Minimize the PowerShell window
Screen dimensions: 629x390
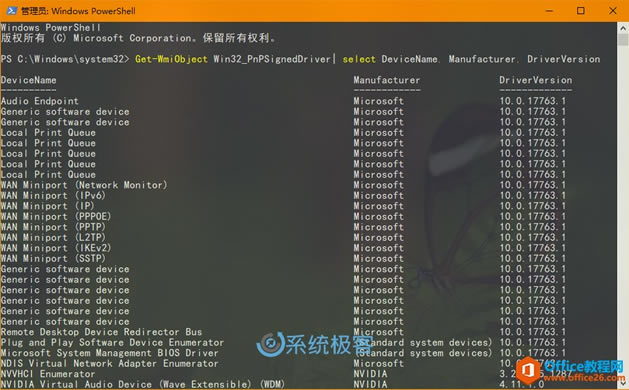tap(549, 11)
